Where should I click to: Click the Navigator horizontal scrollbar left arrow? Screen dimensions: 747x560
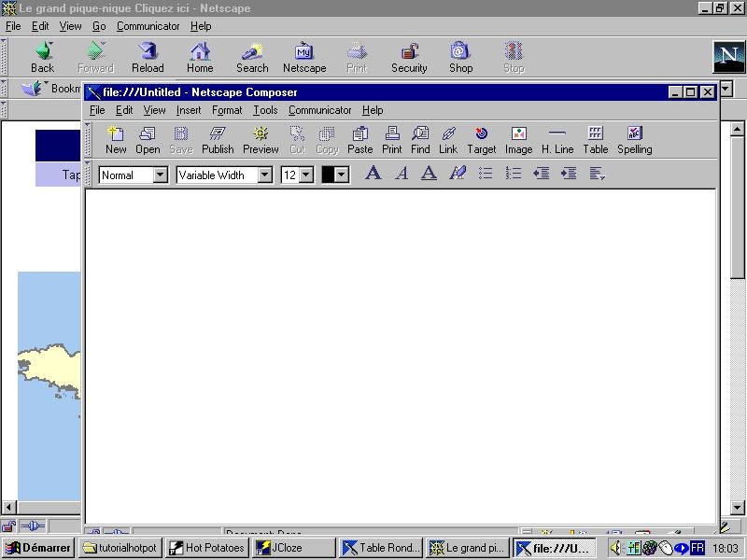9,508
